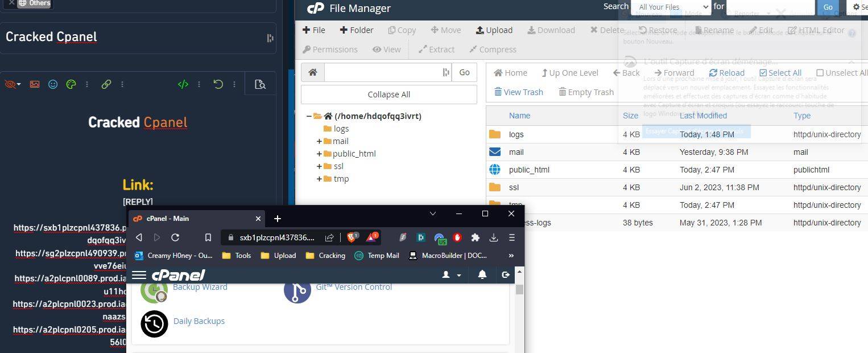Click View Trash in File Manager
Image resolution: width=868 pixels, height=353 pixels.
pos(518,92)
